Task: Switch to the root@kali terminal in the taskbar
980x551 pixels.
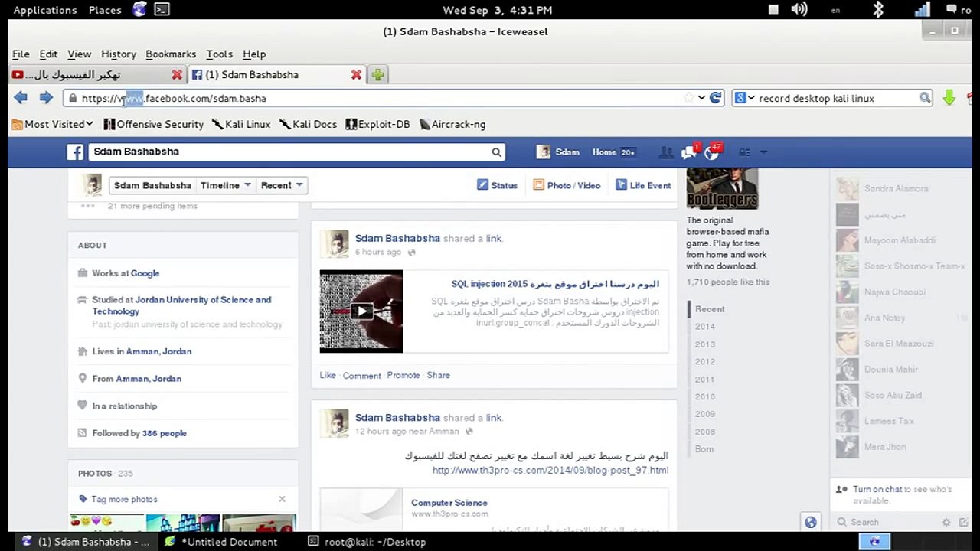Action: click(x=367, y=542)
